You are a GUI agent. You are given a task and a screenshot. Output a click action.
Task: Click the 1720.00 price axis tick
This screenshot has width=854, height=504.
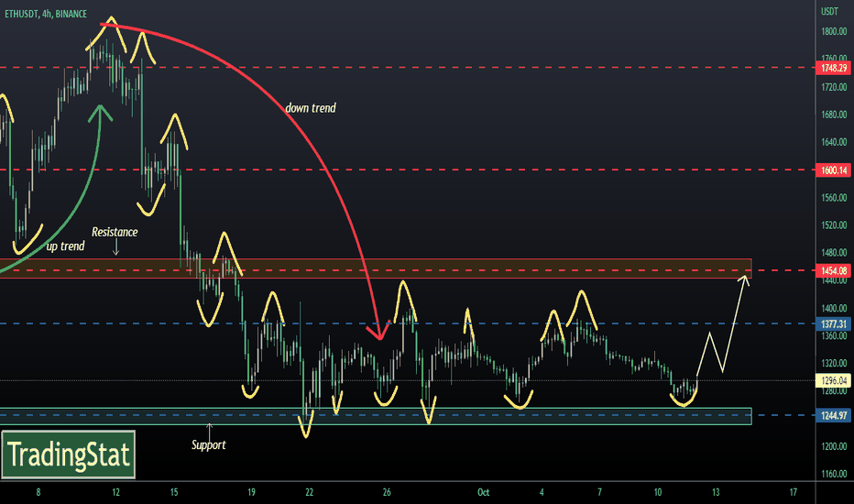pos(834,87)
